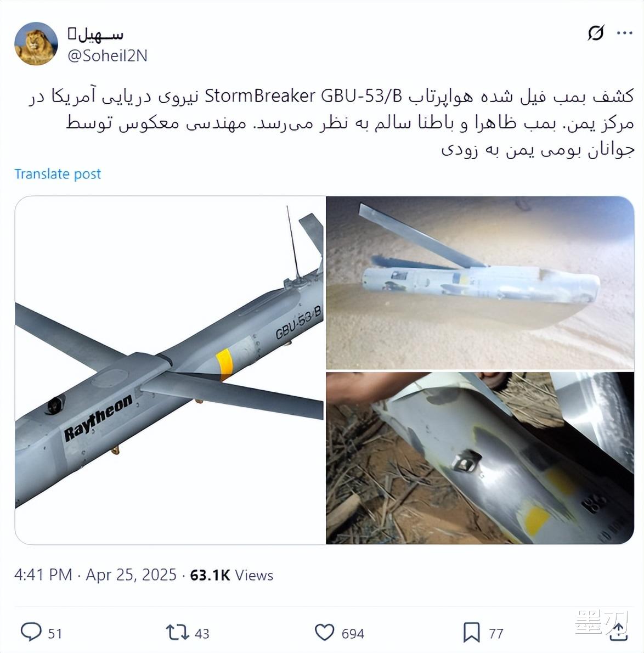Click the repost arrows icon
Viewport: 644px width, 653px height.
coord(178,632)
